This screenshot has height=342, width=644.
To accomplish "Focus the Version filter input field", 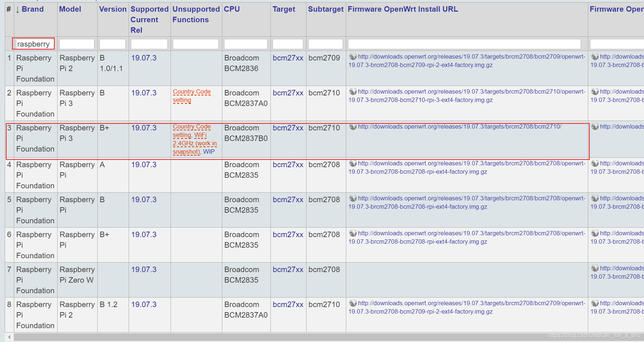I will pyautogui.click(x=113, y=44).
